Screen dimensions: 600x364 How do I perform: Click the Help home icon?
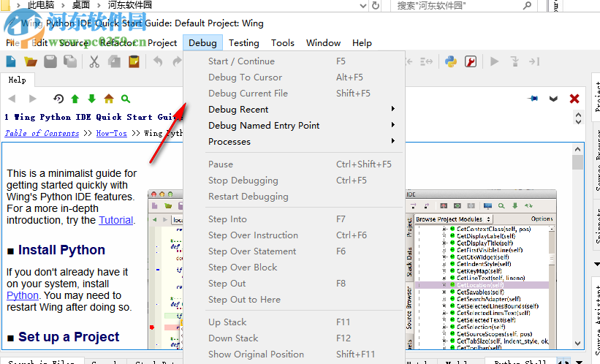point(109,99)
